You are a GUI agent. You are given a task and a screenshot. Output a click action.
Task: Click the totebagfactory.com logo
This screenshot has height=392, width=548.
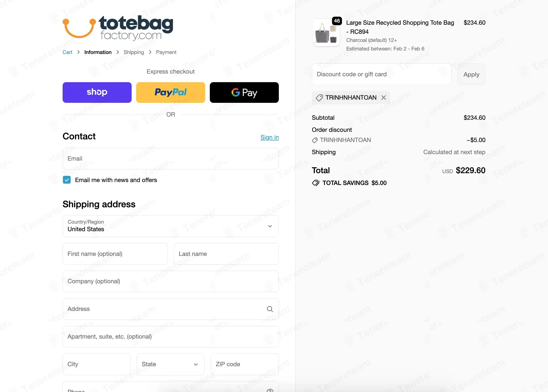coord(118,28)
